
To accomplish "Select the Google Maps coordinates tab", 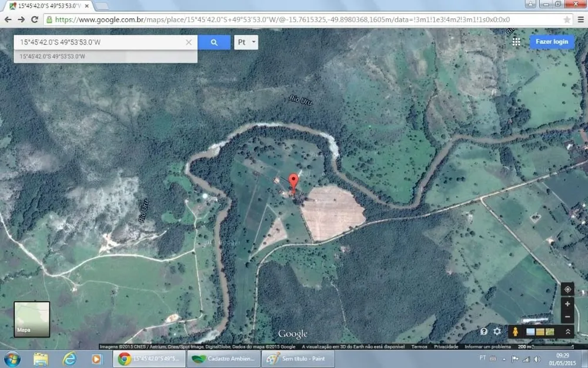I will pyautogui.click(x=49, y=6).
